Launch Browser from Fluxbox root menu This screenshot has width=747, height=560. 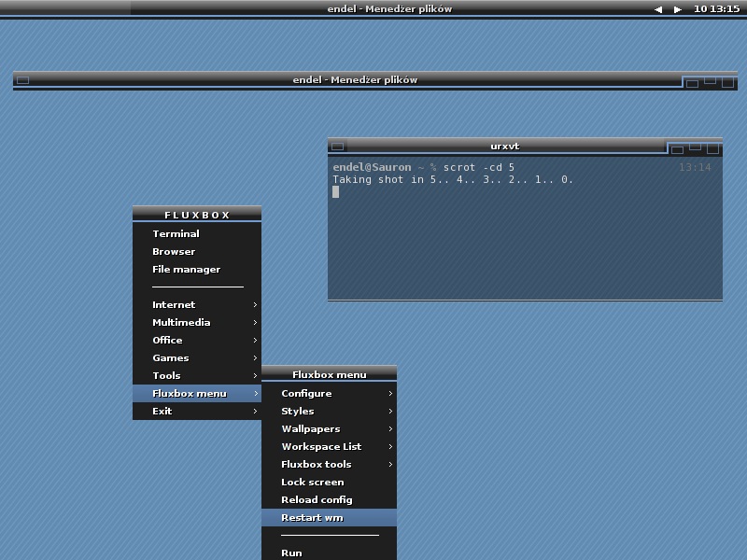point(197,251)
